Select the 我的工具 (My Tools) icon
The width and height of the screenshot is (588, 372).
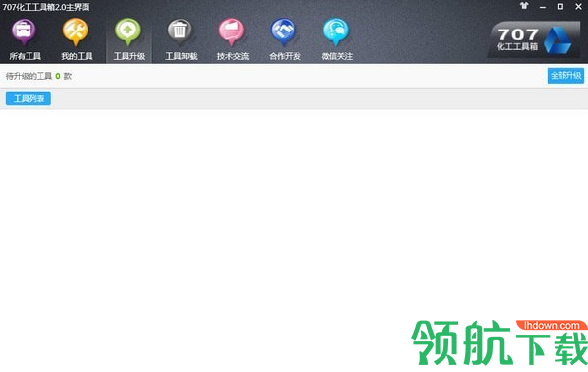(77, 39)
